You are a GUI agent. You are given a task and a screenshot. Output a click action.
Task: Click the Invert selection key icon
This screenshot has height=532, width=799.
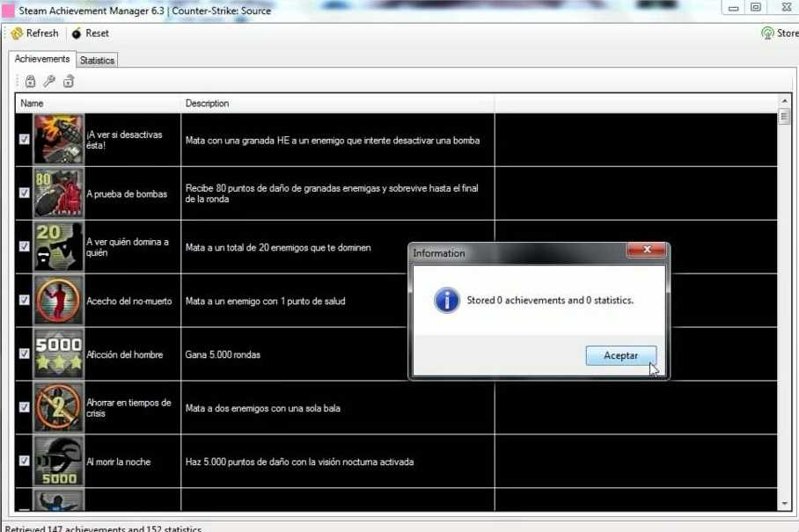click(49, 82)
